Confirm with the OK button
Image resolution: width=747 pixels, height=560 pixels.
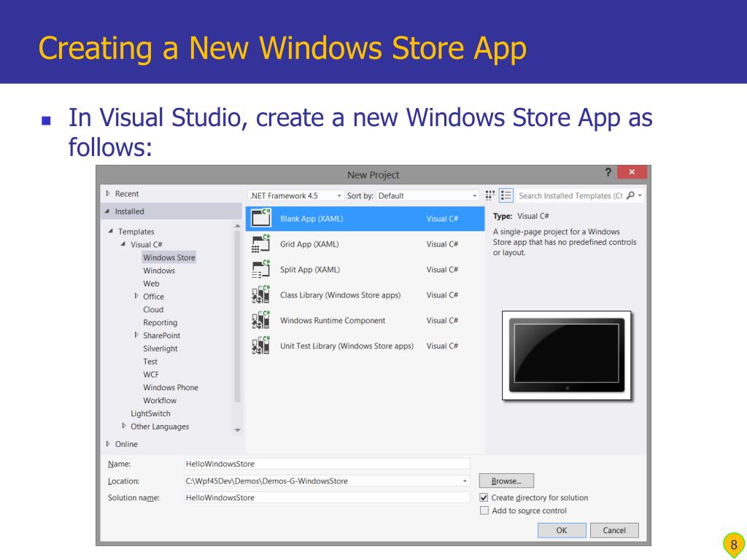pyautogui.click(x=562, y=530)
